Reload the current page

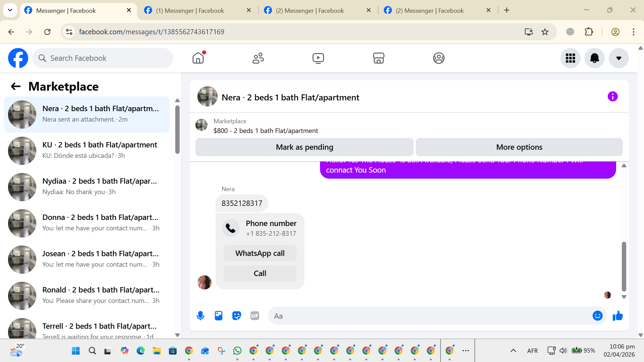[47, 32]
